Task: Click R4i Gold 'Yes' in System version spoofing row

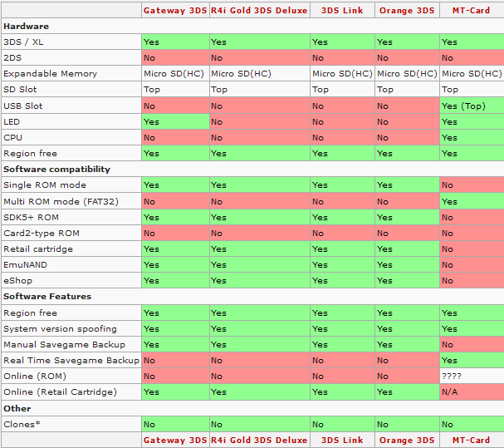Action: point(260,329)
